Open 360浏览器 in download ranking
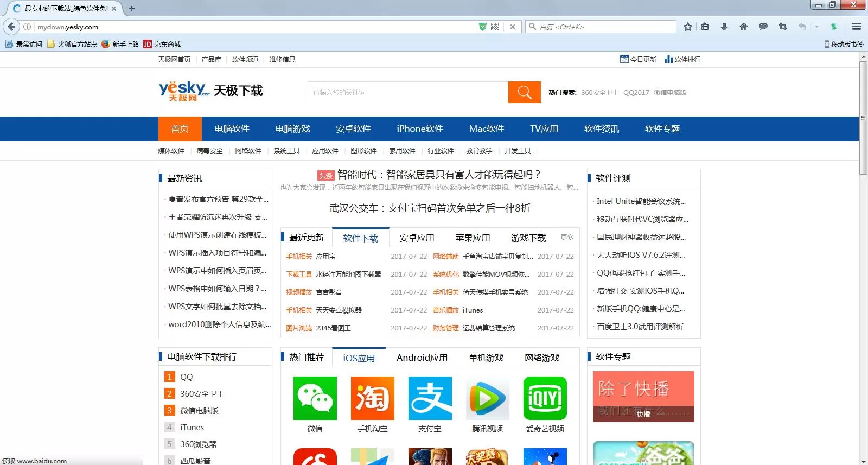The image size is (868, 465). (198, 444)
